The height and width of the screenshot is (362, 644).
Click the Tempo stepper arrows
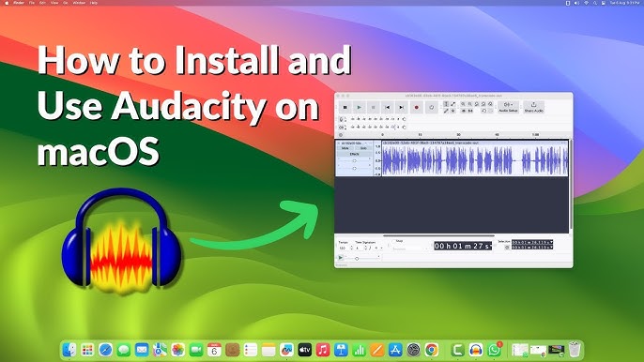click(351, 248)
